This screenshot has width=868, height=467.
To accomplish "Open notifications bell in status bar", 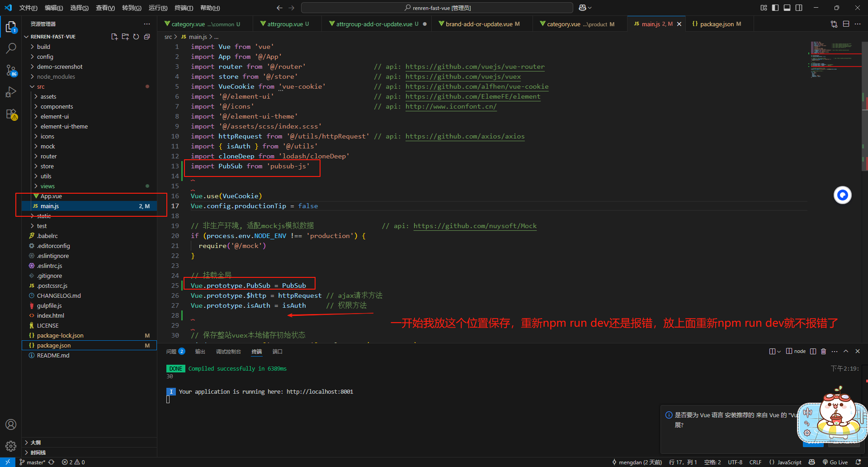I will 858,462.
